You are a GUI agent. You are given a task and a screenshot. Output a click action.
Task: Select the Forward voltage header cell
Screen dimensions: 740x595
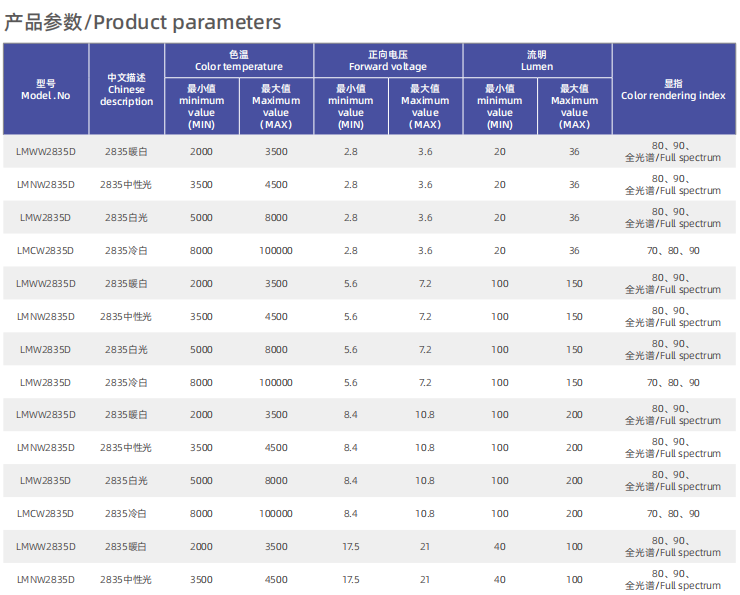[x=388, y=61]
